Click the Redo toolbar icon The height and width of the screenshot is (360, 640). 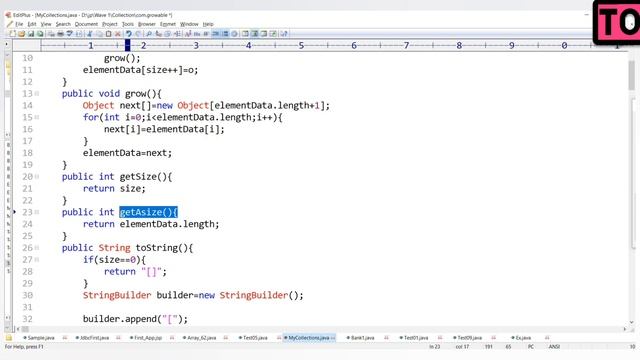tap(138, 34)
